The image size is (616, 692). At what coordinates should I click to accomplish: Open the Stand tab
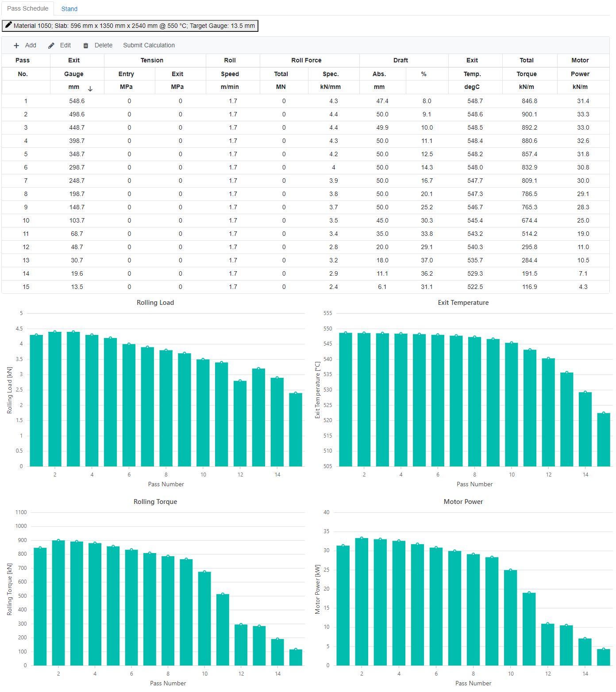(69, 9)
